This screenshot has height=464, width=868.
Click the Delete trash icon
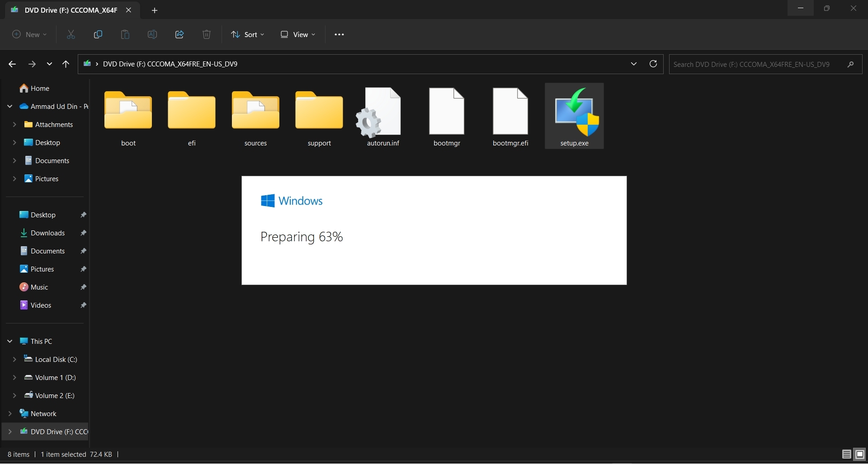tap(207, 35)
